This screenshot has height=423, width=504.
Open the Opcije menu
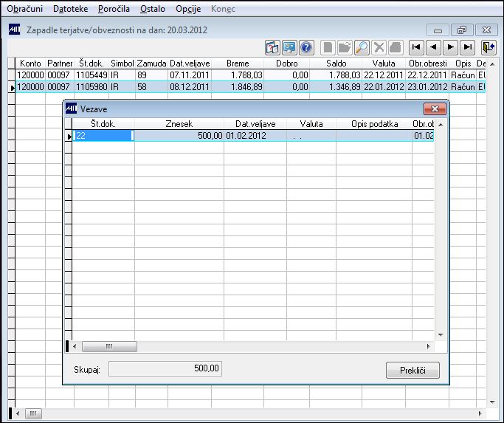pos(188,9)
